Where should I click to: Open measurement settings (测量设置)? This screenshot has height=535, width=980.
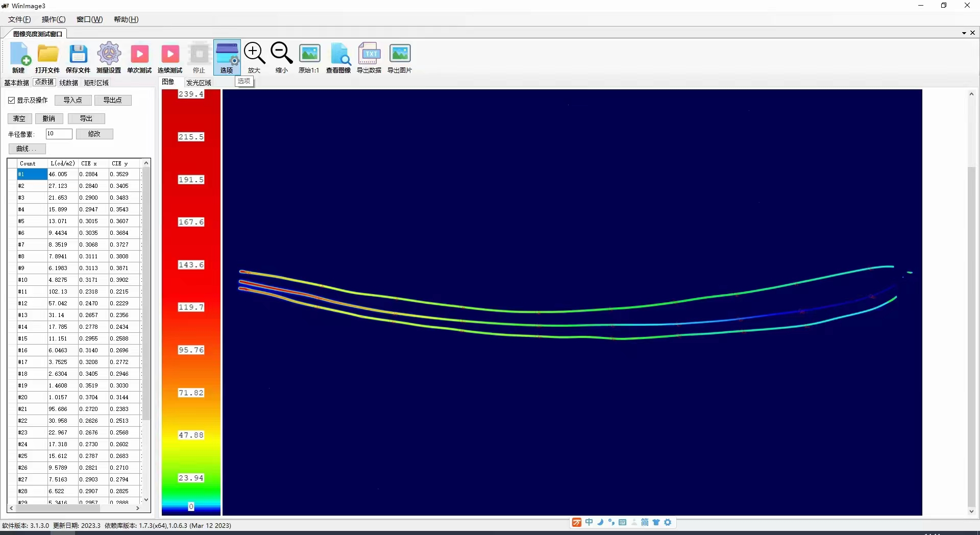pyautogui.click(x=109, y=57)
